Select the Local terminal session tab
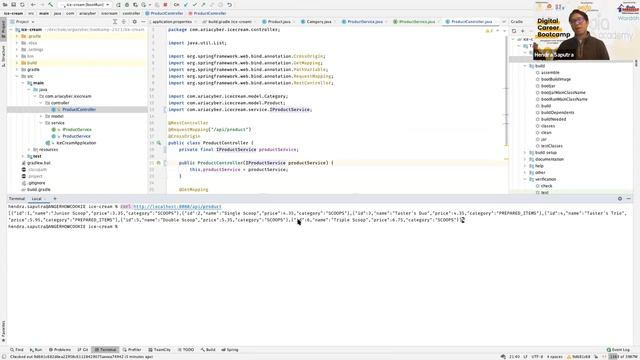This screenshot has width=640, height=360. [37, 199]
